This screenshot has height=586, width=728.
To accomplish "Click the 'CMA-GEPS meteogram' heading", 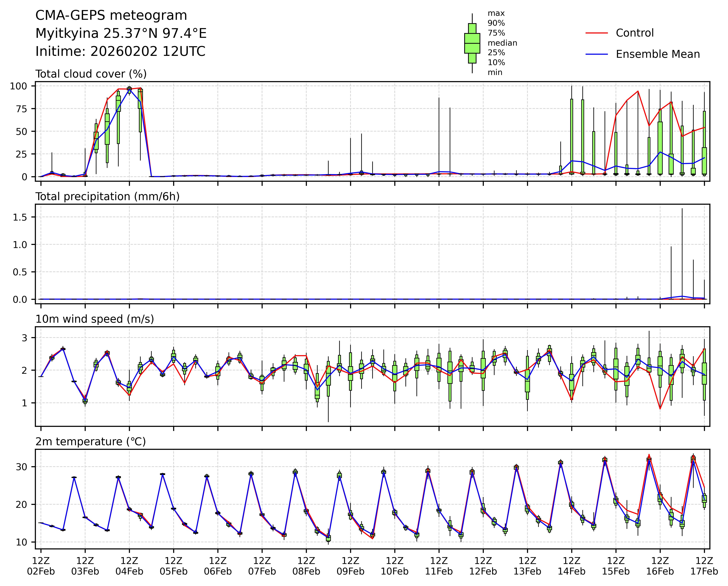I will point(111,15).
